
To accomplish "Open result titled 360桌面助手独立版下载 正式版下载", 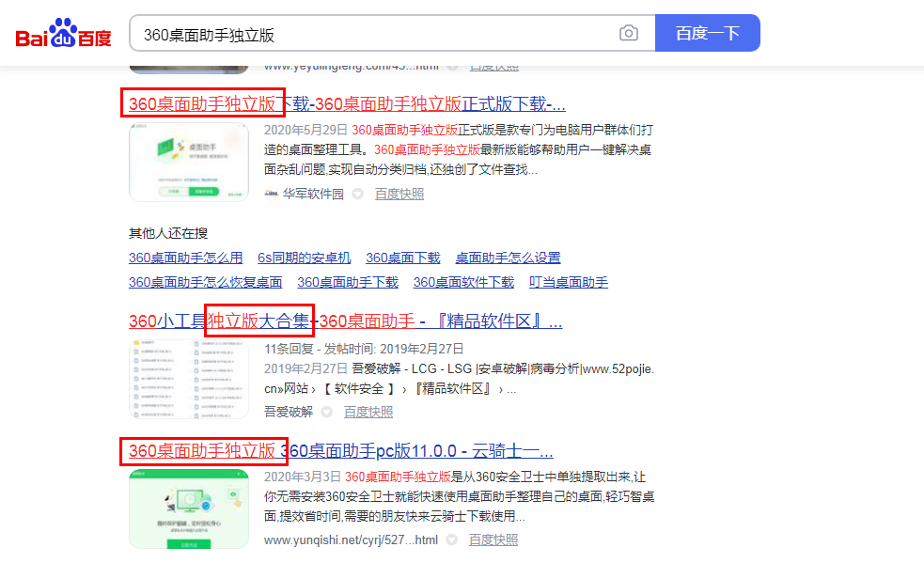I will tap(347, 103).
